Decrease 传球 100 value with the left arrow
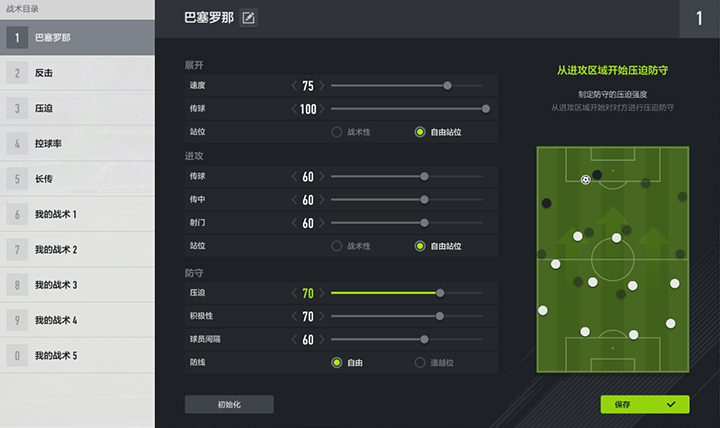The width and height of the screenshot is (720, 428). 294,109
